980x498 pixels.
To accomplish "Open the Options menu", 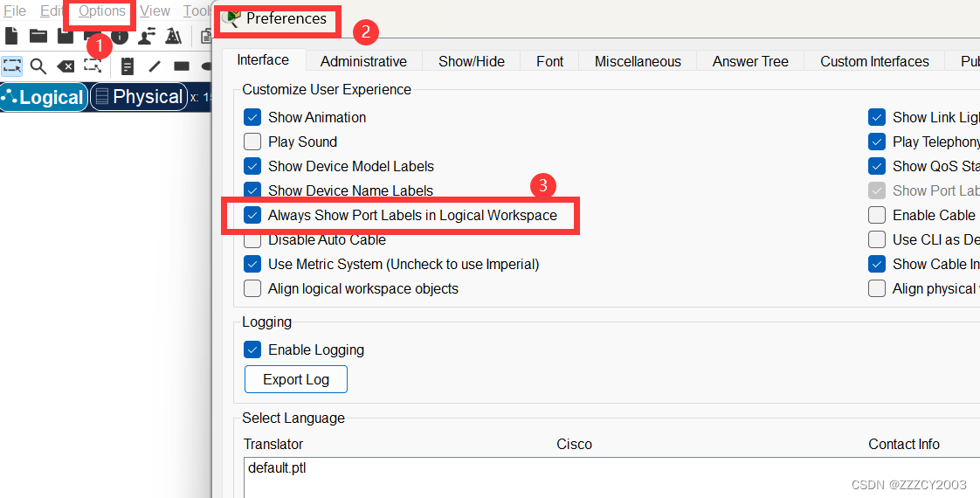I will pyautogui.click(x=101, y=11).
